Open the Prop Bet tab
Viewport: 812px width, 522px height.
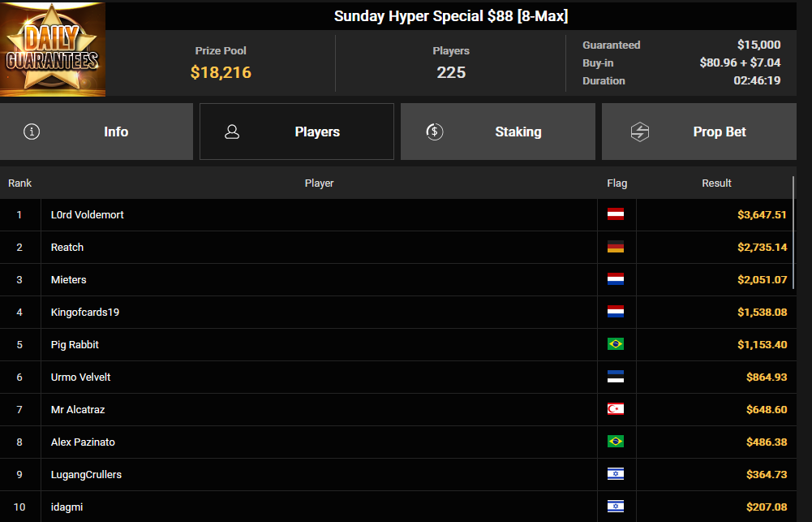click(x=699, y=132)
